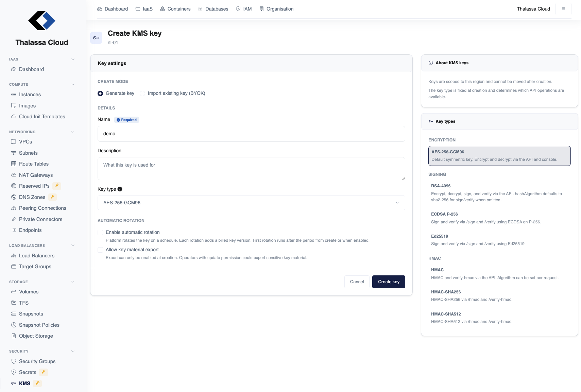Image resolution: width=581 pixels, height=392 pixels.
Task: Click the Instances sidebar icon
Action: pyautogui.click(x=14, y=95)
